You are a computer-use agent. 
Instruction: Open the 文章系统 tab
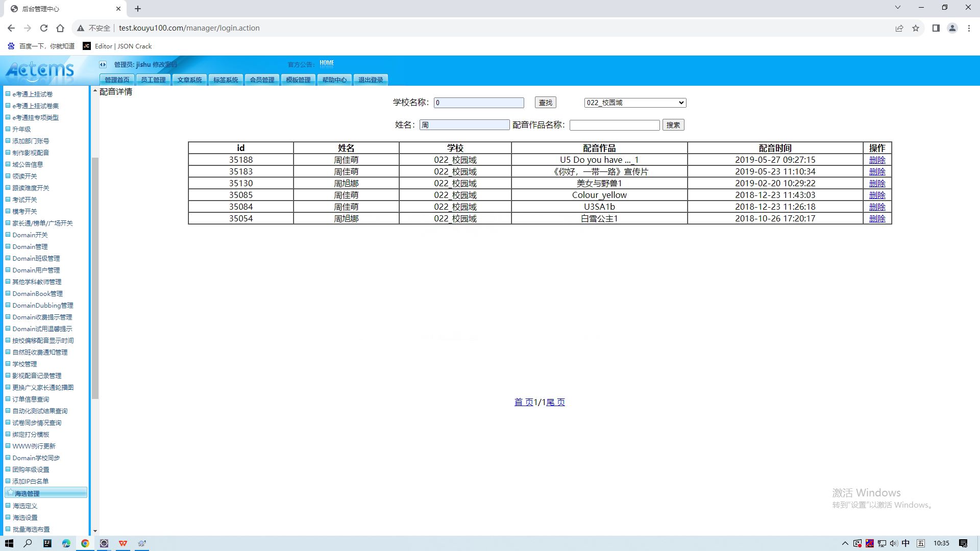[x=189, y=80]
